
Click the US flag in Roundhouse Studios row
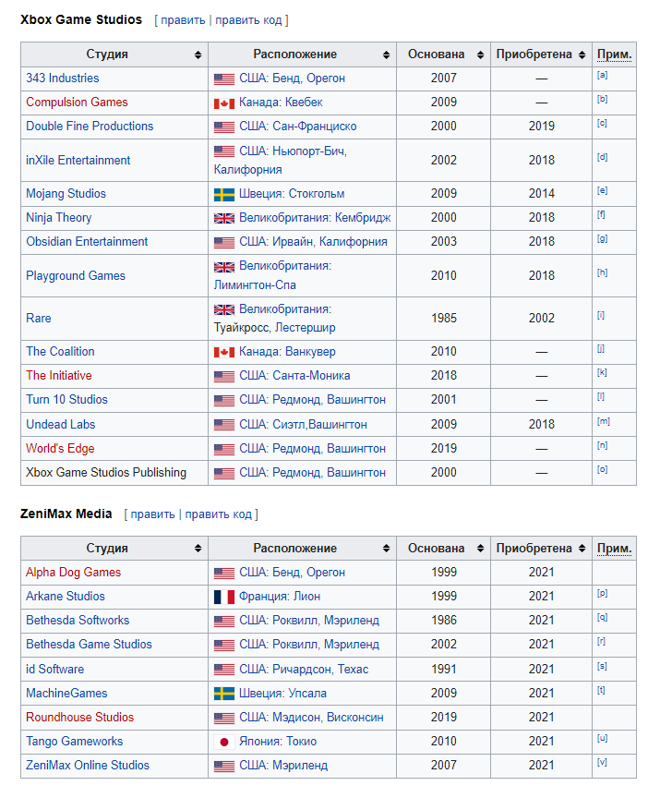click(223, 718)
